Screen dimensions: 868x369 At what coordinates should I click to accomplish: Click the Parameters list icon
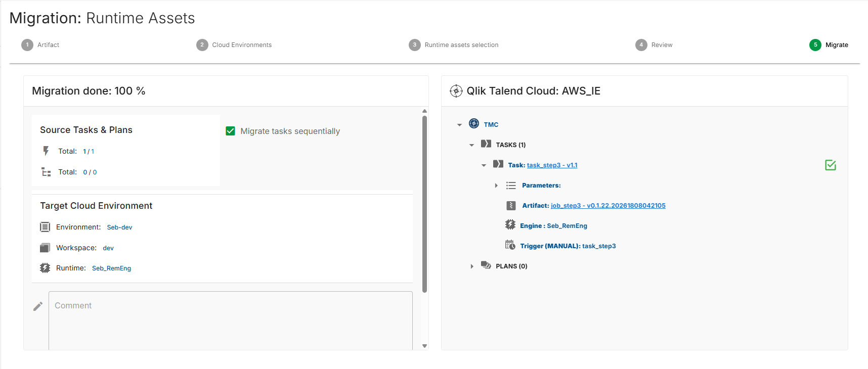(x=511, y=186)
